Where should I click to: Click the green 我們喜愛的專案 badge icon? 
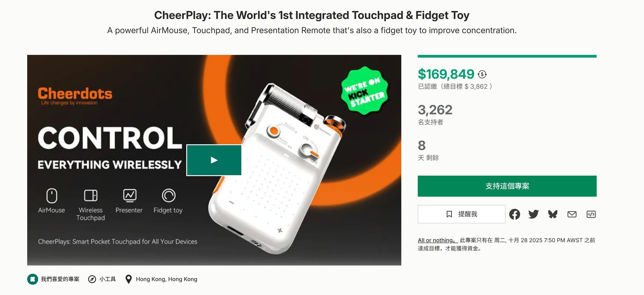coord(32,279)
